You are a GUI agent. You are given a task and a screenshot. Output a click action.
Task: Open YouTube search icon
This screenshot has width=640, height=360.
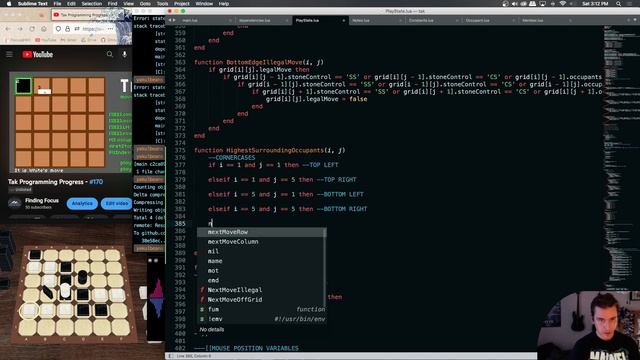[110, 54]
